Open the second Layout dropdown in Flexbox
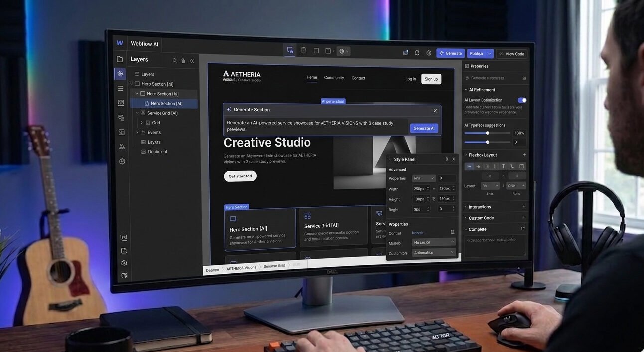The height and width of the screenshot is (352, 644). pos(516,186)
